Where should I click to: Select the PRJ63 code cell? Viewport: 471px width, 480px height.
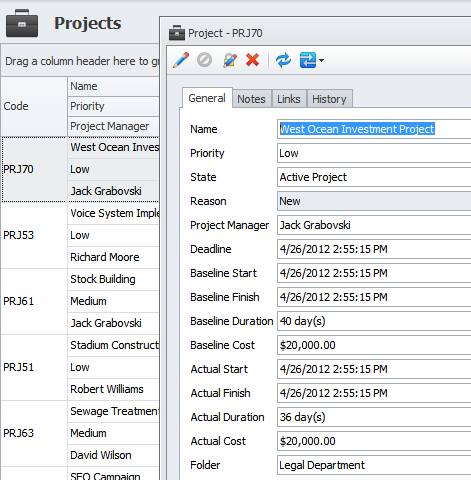coord(34,433)
